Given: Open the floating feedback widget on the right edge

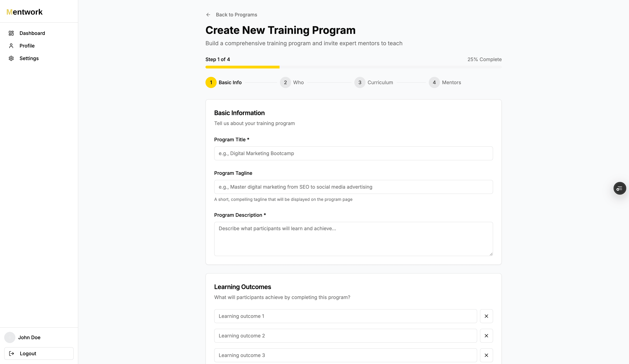Looking at the screenshot, I should (x=620, y=188).
